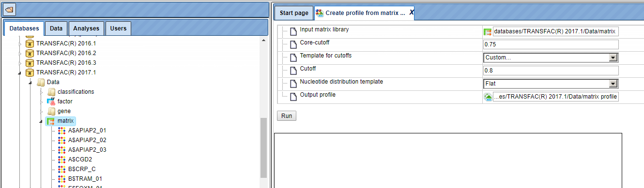Click the Input matrix library label
This screenshot has height=188, width=644.
(324, 29)
